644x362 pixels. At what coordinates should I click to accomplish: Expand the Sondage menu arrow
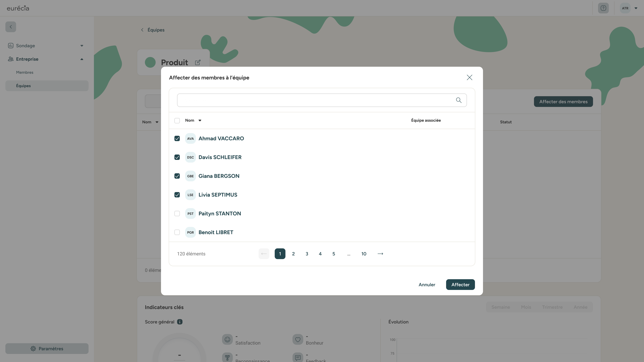[82, 46]
